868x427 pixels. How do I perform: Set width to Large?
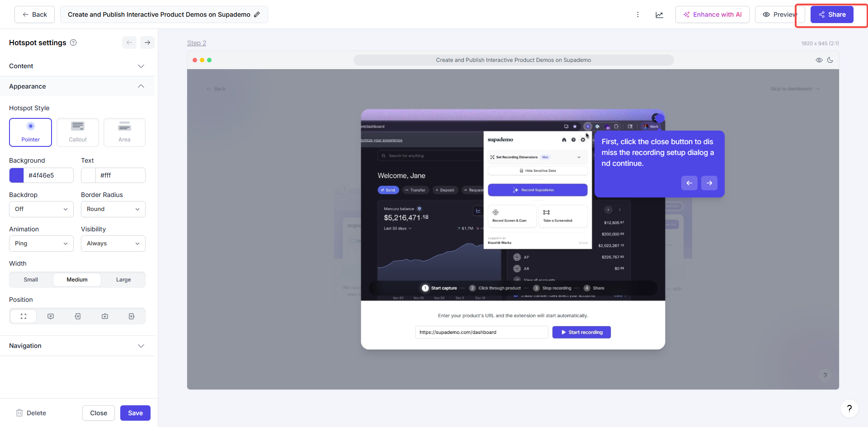tap(123, 280)
